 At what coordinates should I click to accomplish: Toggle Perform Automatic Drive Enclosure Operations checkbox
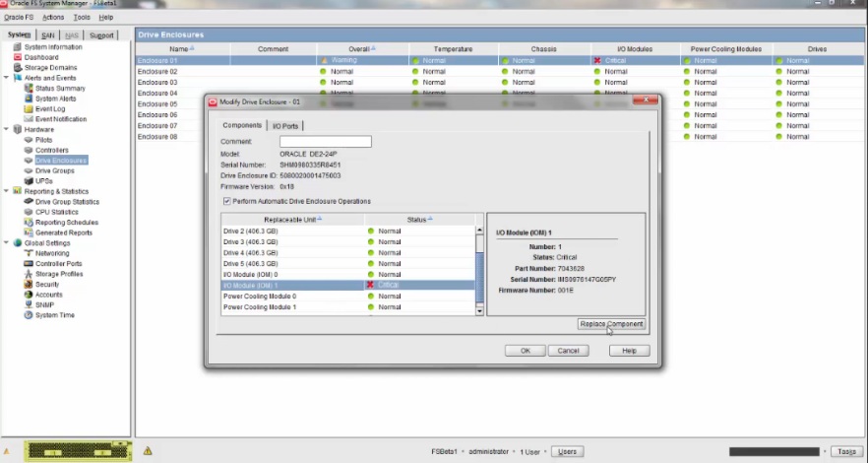(226, 201)
